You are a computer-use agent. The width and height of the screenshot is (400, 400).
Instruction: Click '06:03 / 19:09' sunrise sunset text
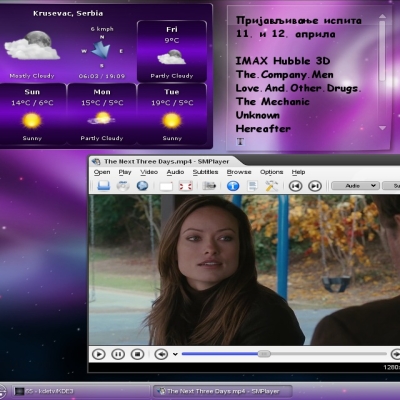pyautogui.click(x=102, y=76)
